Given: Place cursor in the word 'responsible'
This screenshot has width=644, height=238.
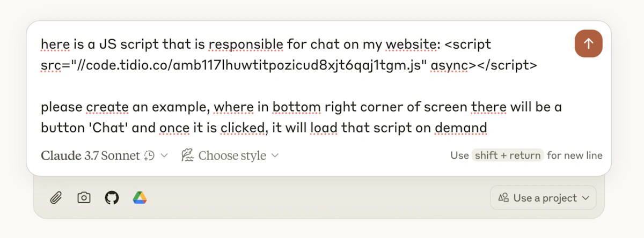Looking at the screenshot, I should pos(246,44).
